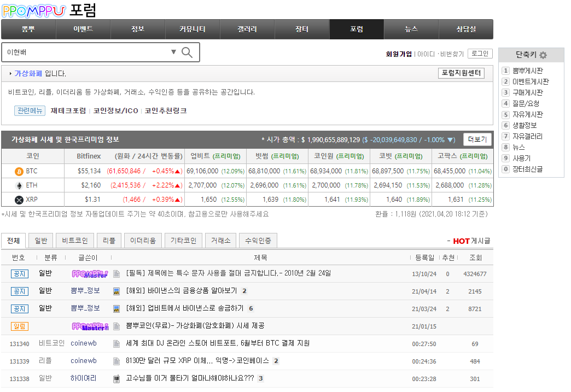Open the 장터 menu

[302, 29]
